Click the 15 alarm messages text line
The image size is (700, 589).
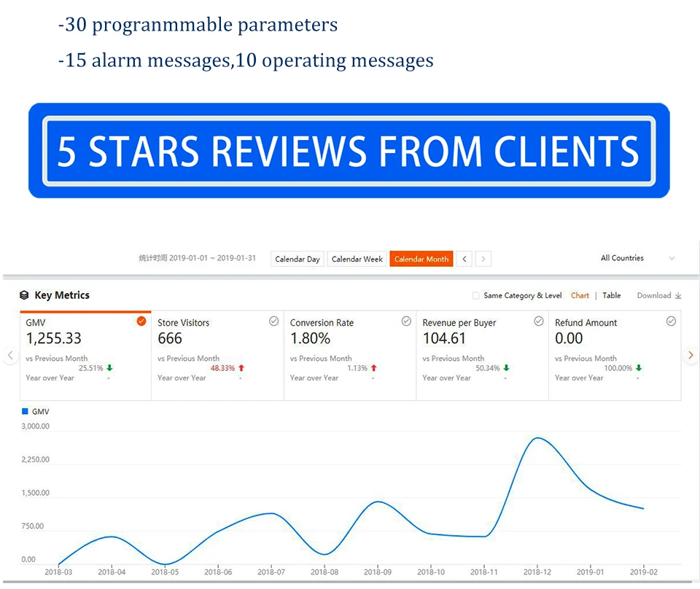(x=246, y=61)
